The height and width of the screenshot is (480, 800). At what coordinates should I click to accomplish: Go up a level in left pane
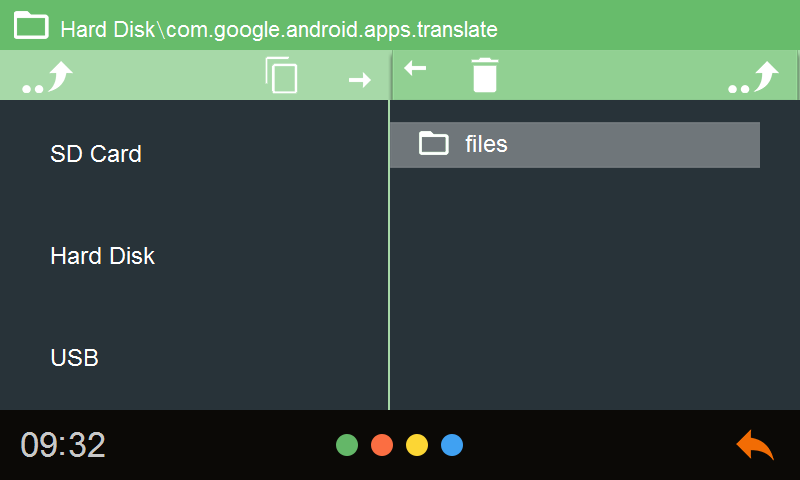[47, 78]
